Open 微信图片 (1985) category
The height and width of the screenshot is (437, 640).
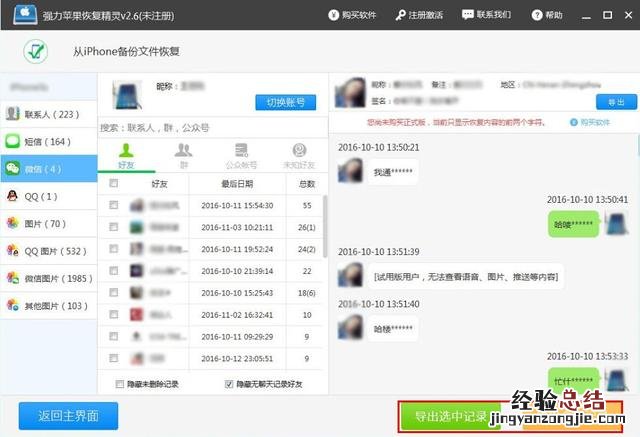click(52, 277)
